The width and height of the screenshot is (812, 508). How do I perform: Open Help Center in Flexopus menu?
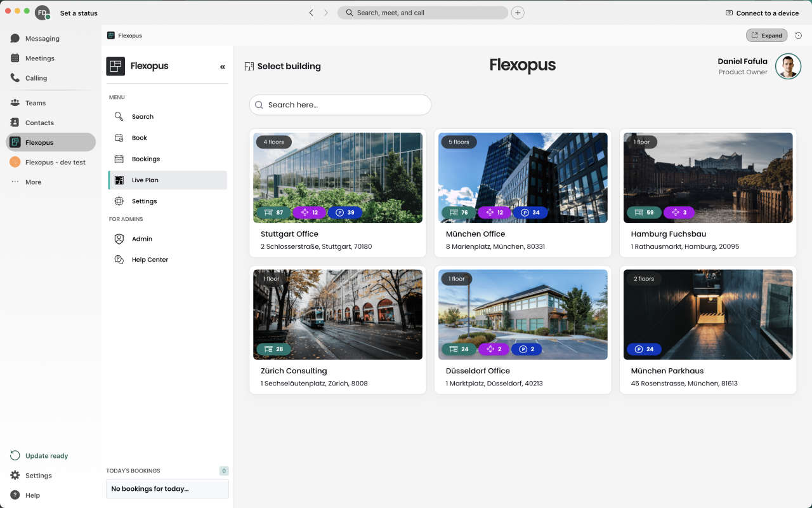point(167,260)
